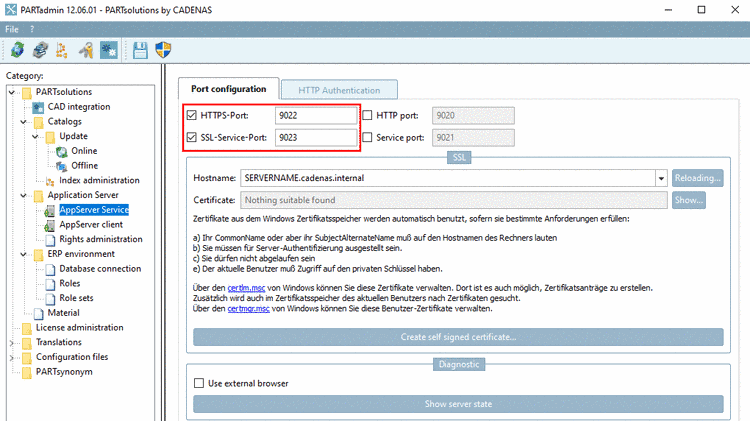Screen dimensions: 750x421
Task: Collapse the Update tree node
Action: [x=35, y=136]
